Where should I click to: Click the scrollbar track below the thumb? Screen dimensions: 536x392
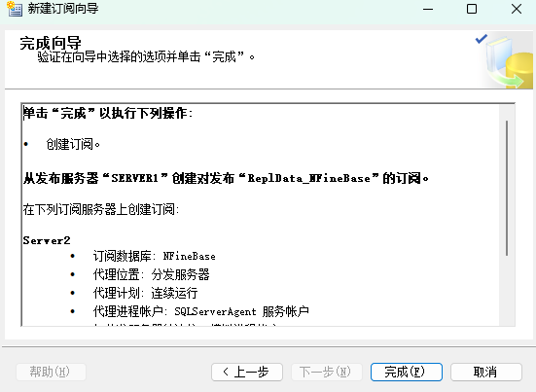(x=507, y=291)
